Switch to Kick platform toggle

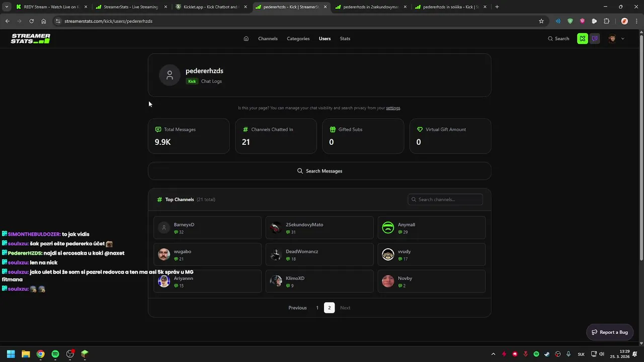583,39
